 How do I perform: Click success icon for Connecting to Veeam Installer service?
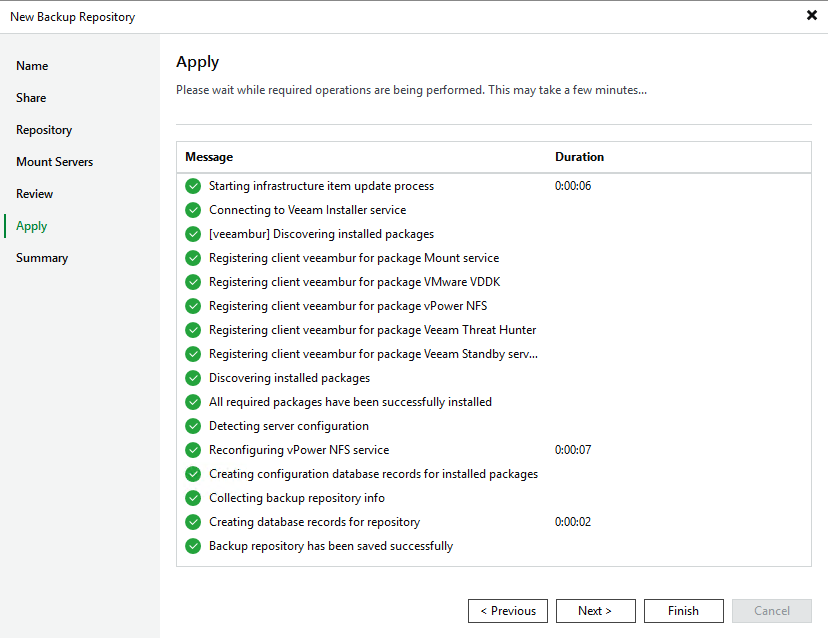[193, 210]
